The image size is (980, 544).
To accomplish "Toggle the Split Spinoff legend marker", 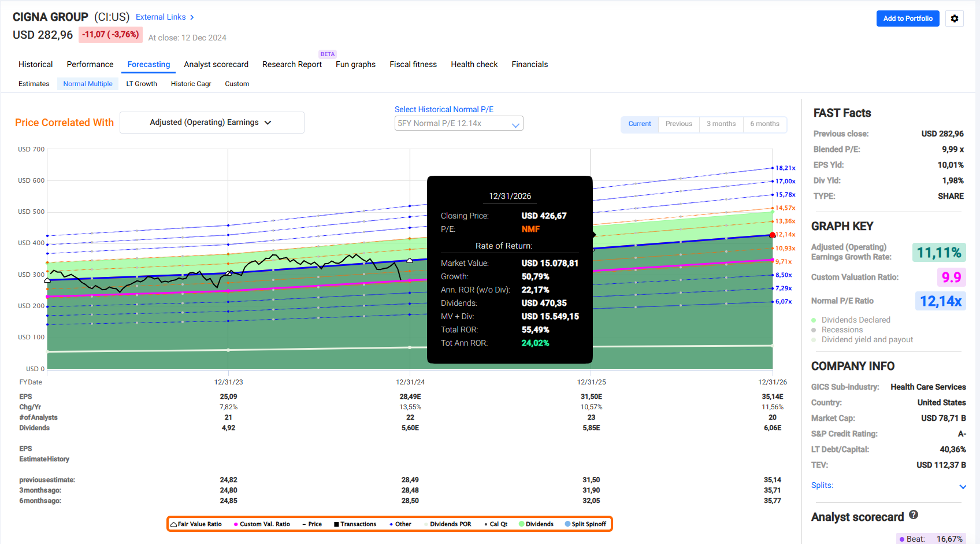I will click(567, 524).
